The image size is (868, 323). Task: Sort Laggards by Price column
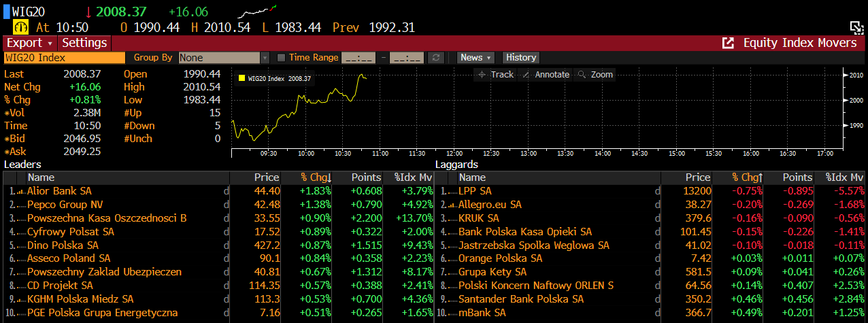click(x=687, y=177)
